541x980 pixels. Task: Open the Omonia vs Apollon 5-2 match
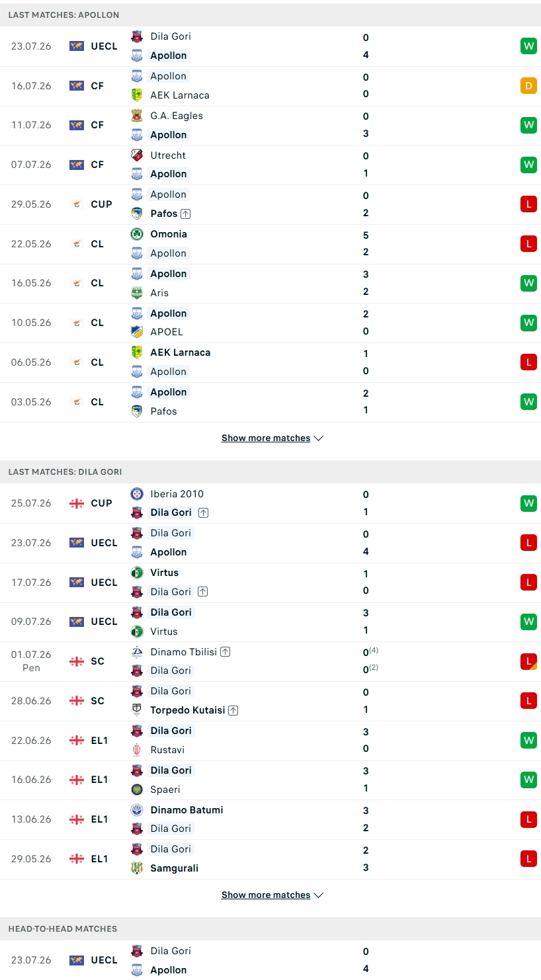coord(270,244)
